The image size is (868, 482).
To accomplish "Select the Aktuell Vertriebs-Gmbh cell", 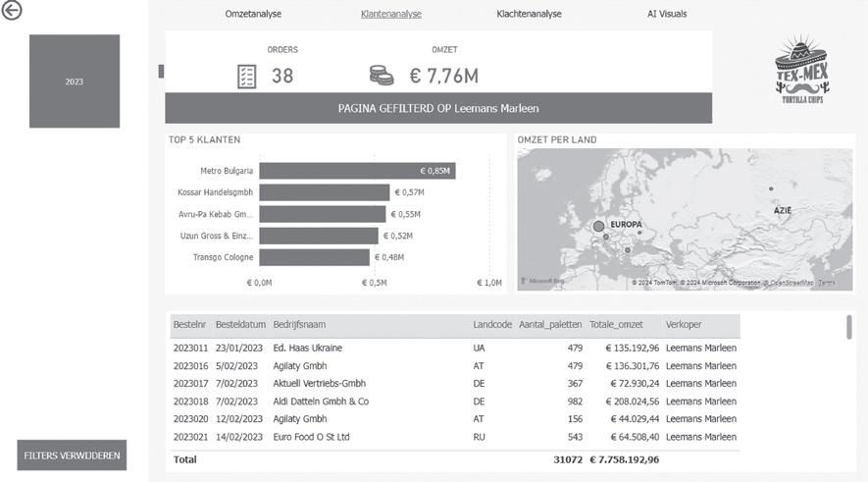I will pyautogui.click(x=320, y=384).
